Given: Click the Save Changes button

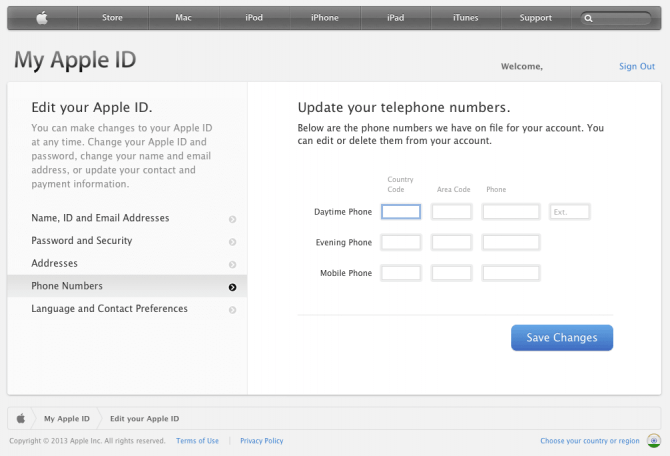Looking at the screenshot, I should (x=562, y=338).
